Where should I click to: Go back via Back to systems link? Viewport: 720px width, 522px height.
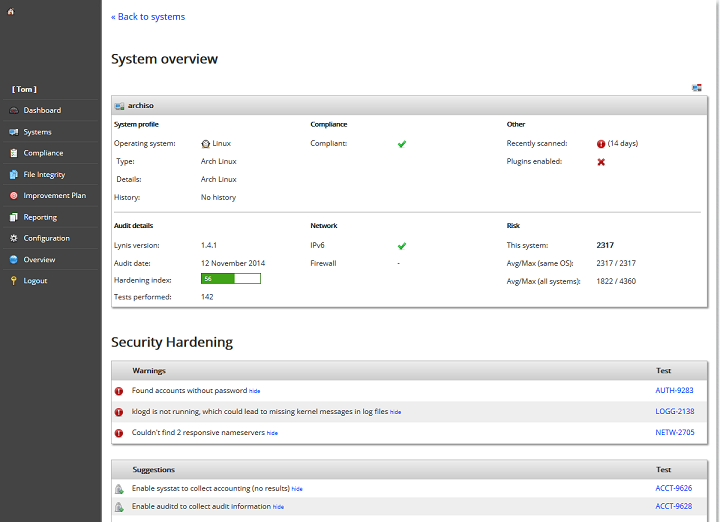(148, 17)
